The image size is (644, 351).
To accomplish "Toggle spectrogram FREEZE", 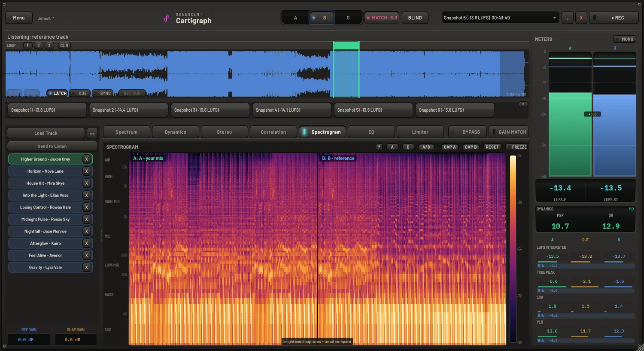I will point(516,147).
